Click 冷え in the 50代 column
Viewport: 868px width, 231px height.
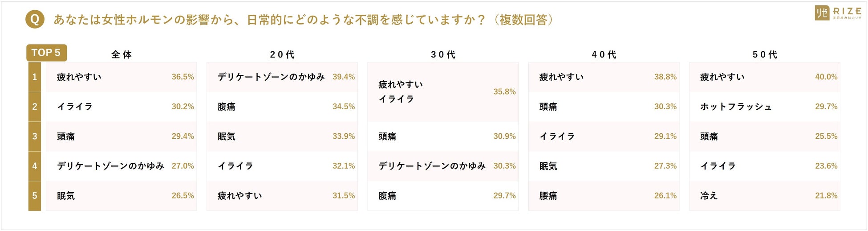click(709, 196)
